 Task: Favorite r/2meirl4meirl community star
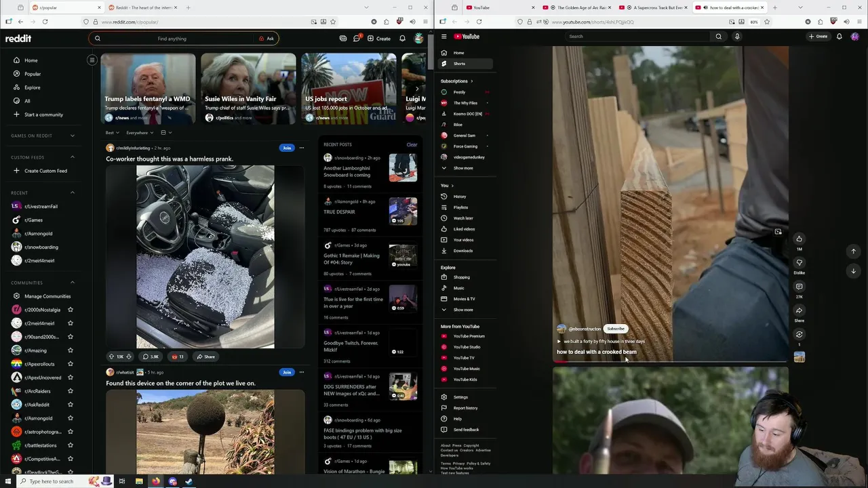click(70, 323)
